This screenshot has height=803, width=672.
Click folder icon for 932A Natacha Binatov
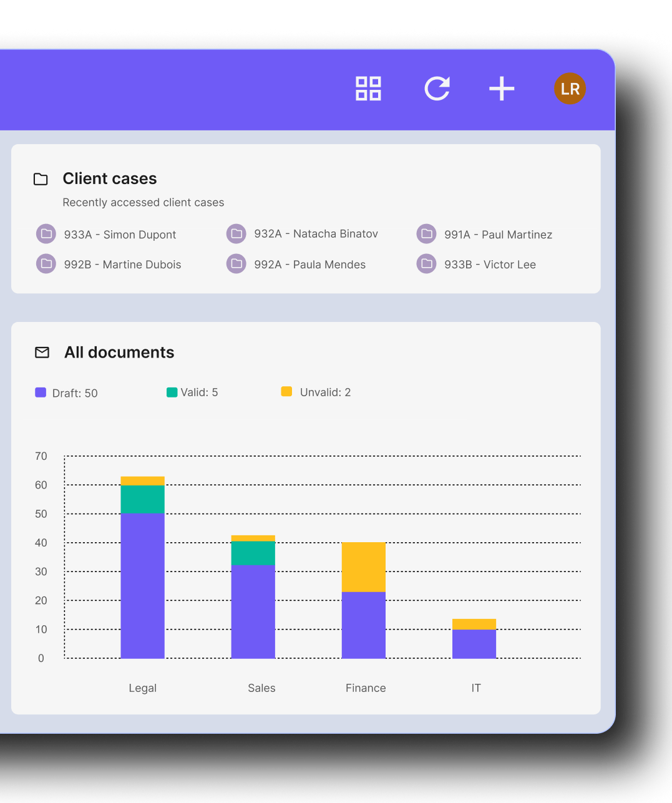point(236,234)
